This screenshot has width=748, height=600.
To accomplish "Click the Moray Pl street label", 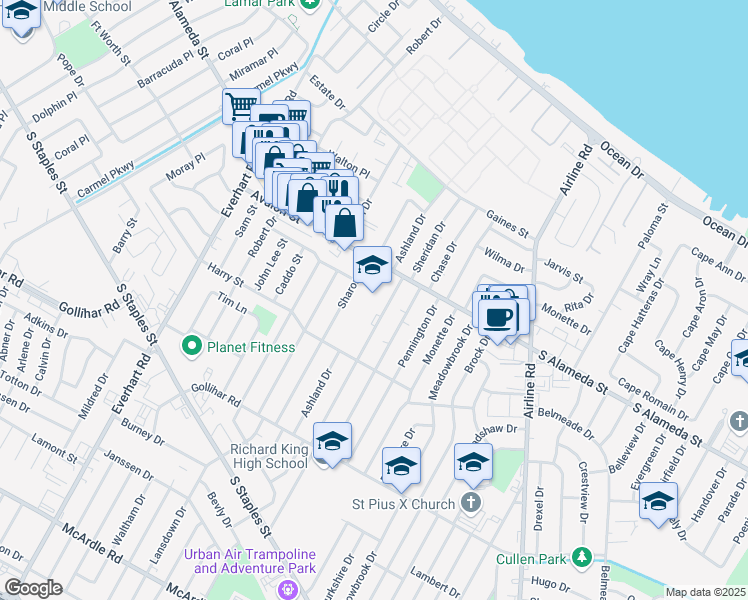I will coord(186,166).
